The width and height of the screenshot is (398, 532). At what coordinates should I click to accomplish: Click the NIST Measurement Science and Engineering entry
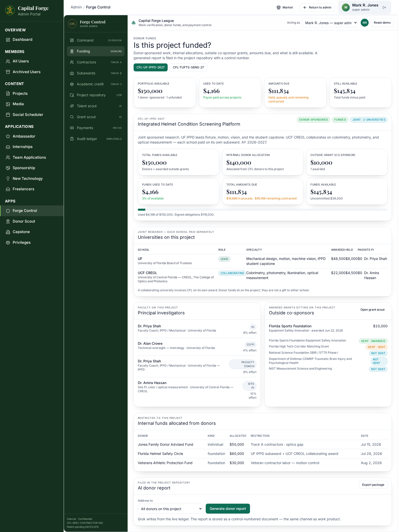point(328,369)
